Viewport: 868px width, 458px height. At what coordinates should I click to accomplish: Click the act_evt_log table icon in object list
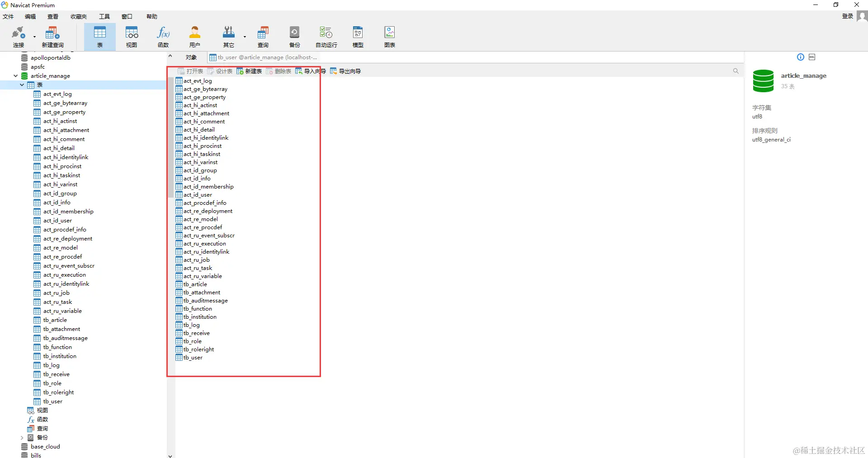pos(179,81)
